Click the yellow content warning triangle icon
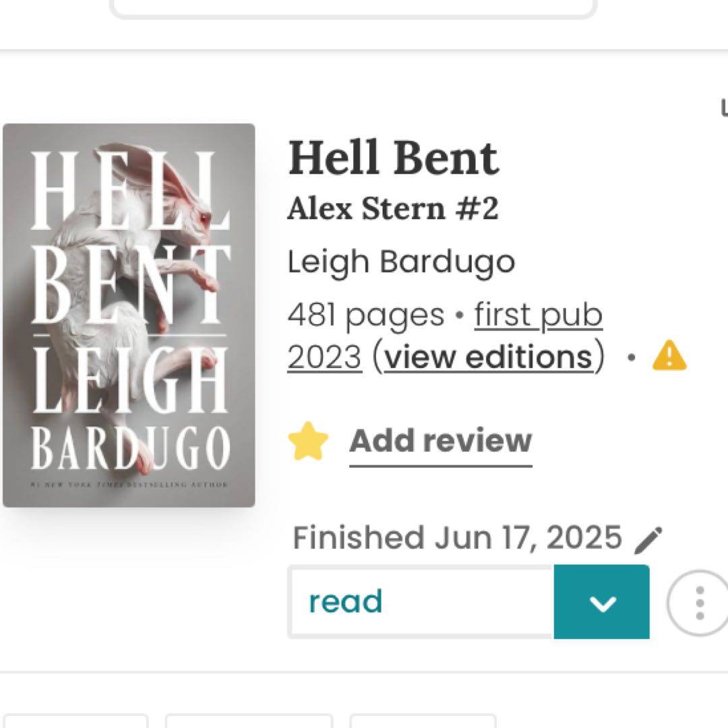Image resolution: width=728 pixels, height=728 pixels. pyautogui.click(x=669, y=356)
